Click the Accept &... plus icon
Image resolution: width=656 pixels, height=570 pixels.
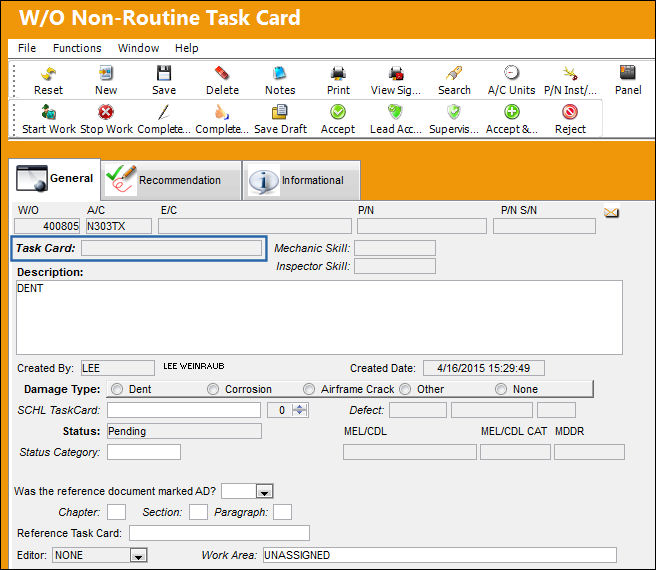click(x=512, y=112)
